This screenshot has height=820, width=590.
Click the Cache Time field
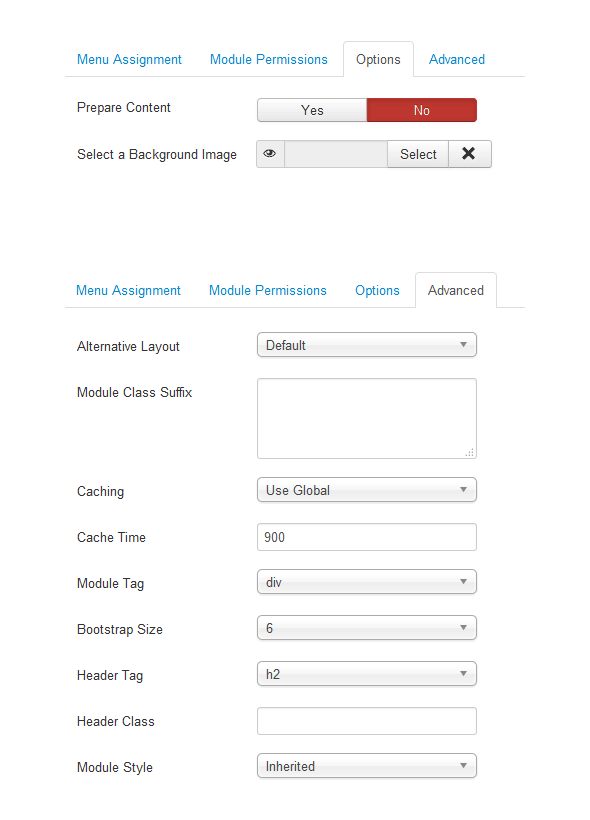367,537
